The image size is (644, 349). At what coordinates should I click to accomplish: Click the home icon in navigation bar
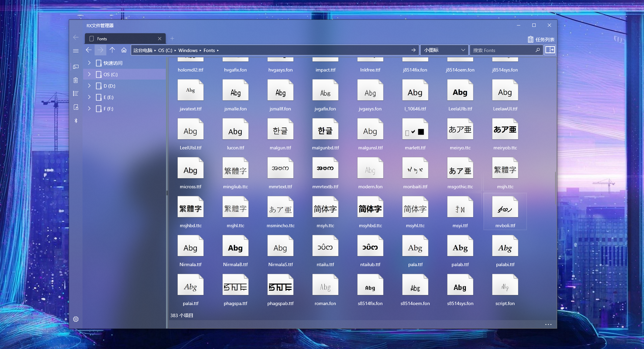(x=124, y=50)
